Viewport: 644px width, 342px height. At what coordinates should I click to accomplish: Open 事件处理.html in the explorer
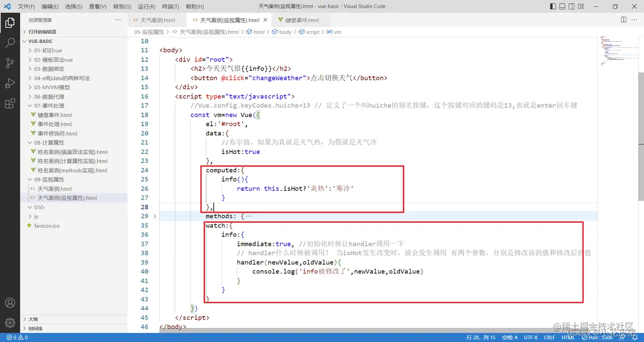pos(74,124)
